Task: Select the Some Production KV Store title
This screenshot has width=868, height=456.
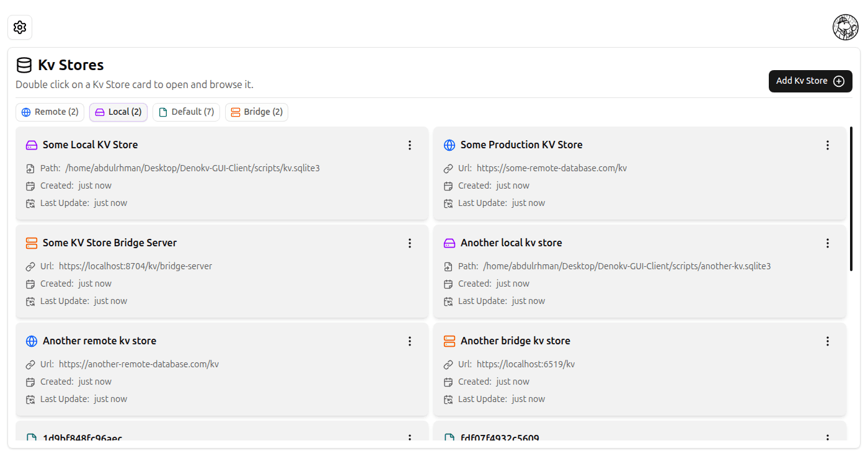Action: (521, 145)
